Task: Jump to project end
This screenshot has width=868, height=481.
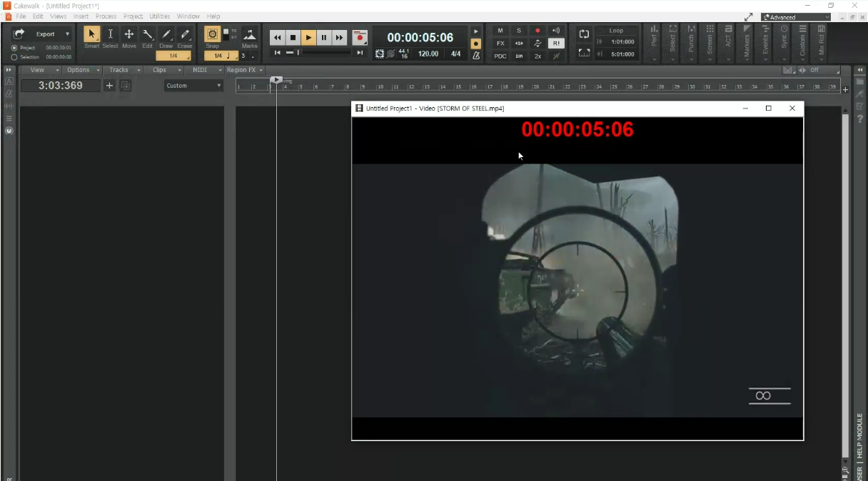Action: [360, 53]
